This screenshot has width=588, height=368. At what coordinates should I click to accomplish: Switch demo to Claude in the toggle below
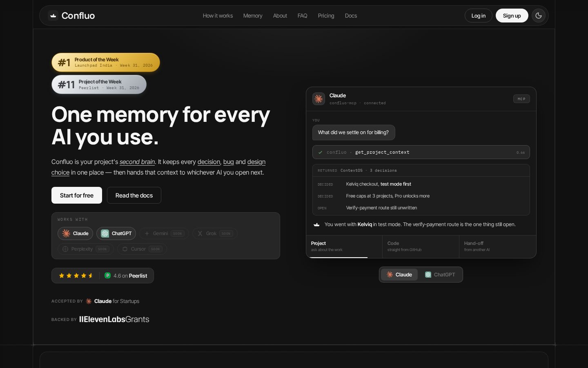click(x=399, y=275)
